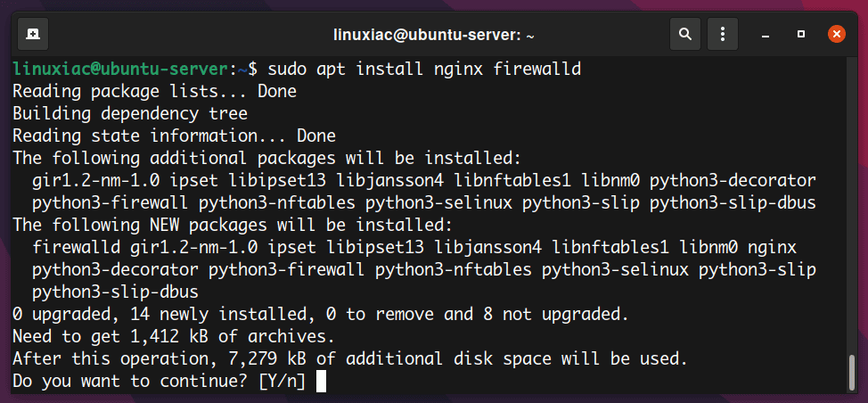Click the line Building dependency tree

click(130, 113)
